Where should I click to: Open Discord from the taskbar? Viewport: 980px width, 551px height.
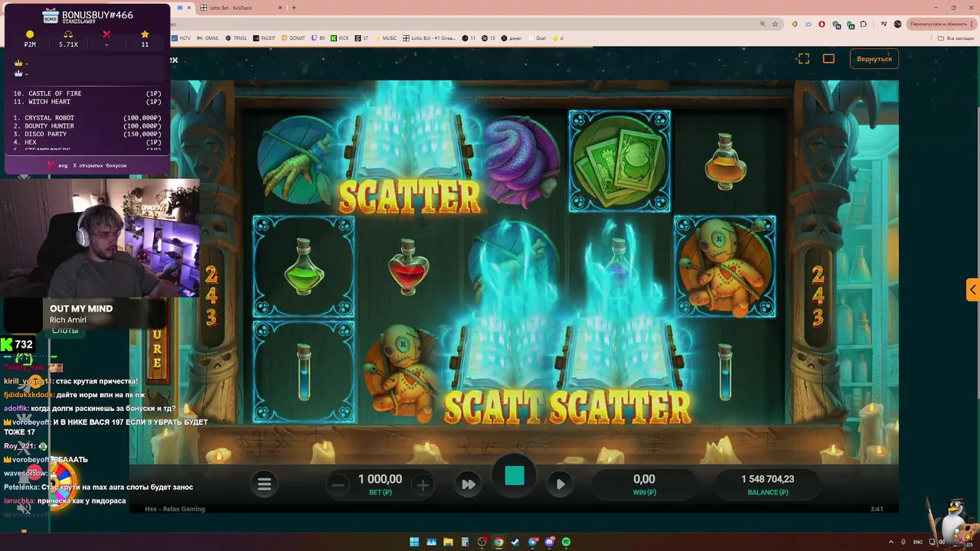(549, 542)
